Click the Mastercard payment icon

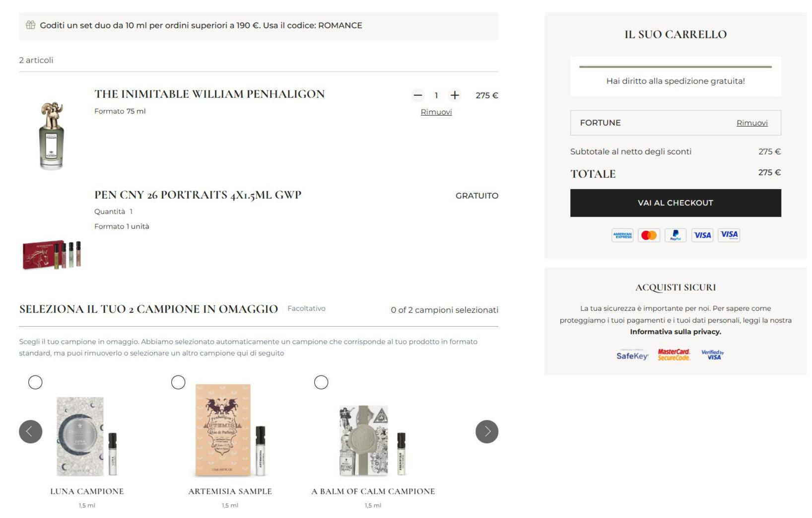(649, 235)
